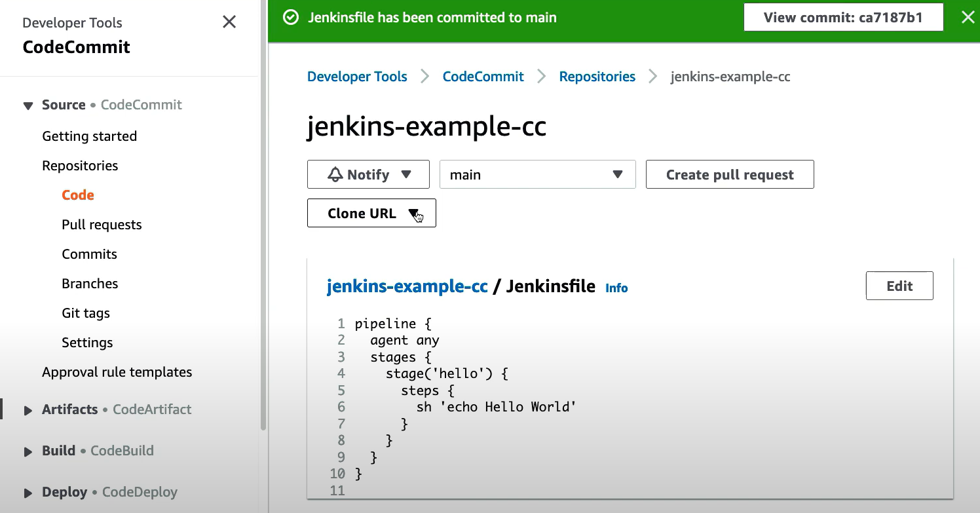The width and height of the screenshot is (980, 513).
Task: Open Commits in the sidebar
Action: pos(89,254)
